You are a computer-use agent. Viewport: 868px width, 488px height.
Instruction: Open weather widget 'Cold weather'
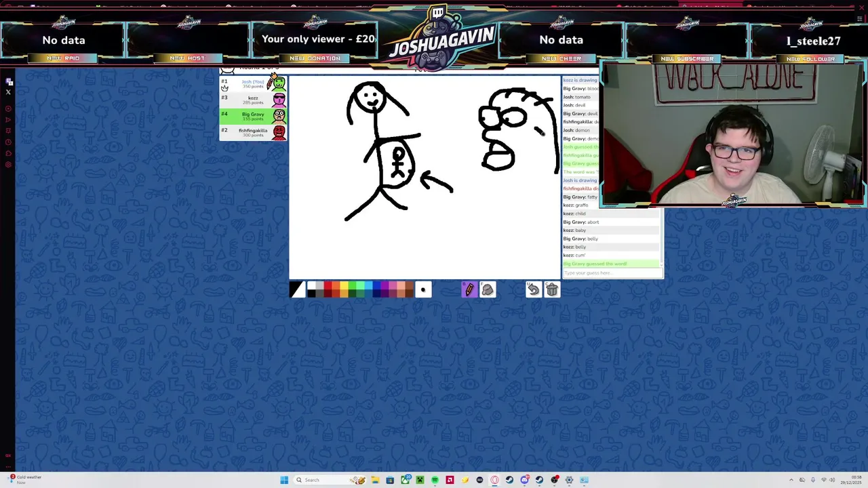click(24, 479)
